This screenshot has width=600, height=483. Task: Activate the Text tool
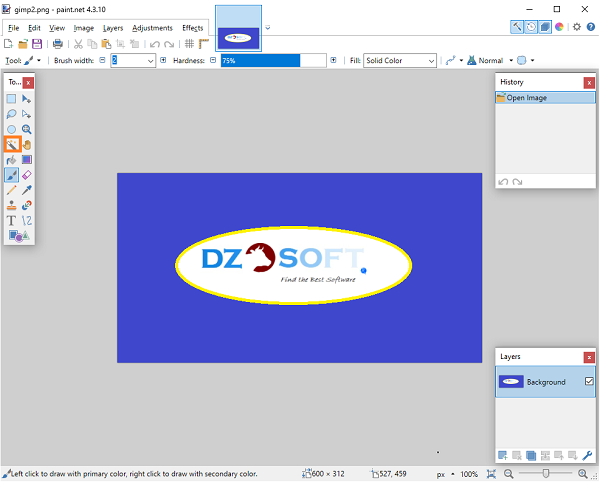tap(11, 221)
